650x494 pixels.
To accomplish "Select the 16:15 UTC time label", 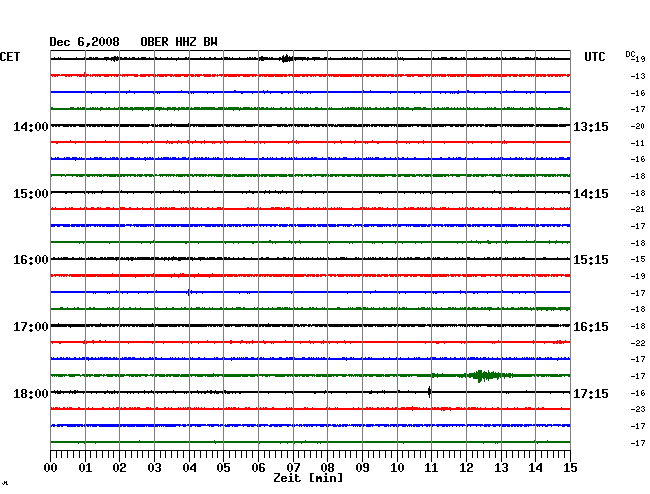I will coord(591,327).
